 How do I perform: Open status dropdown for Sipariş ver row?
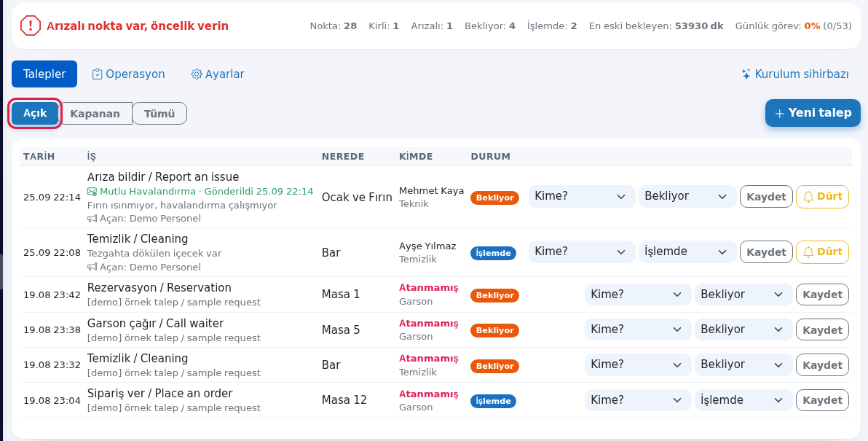coord(743,400)
